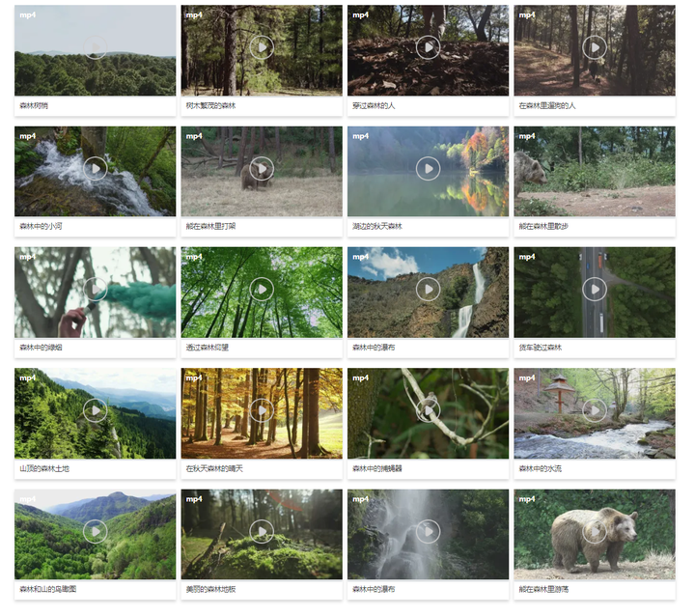
Task: Play the forest treetops video 森林树梢
Action: point(96,47)
